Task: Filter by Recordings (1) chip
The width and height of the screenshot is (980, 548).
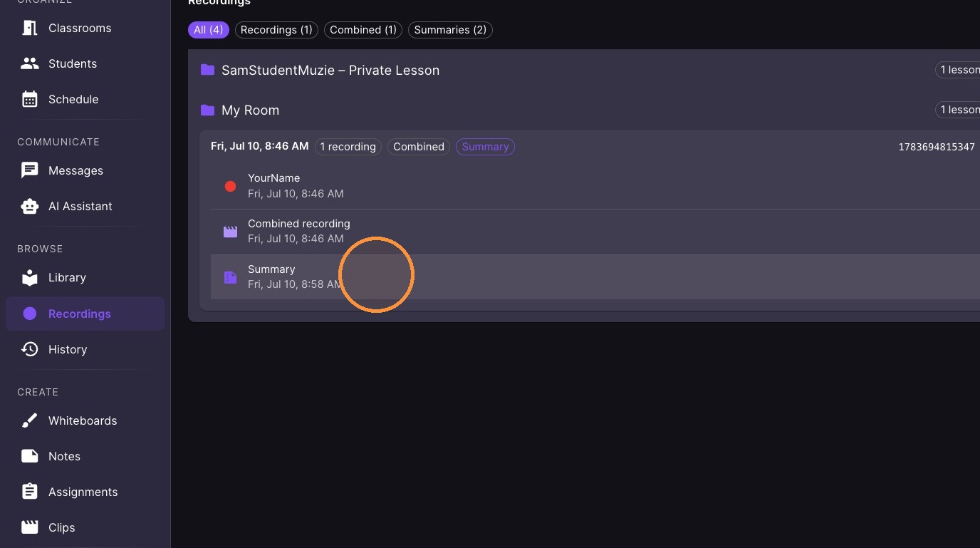Action: point(276,30)
